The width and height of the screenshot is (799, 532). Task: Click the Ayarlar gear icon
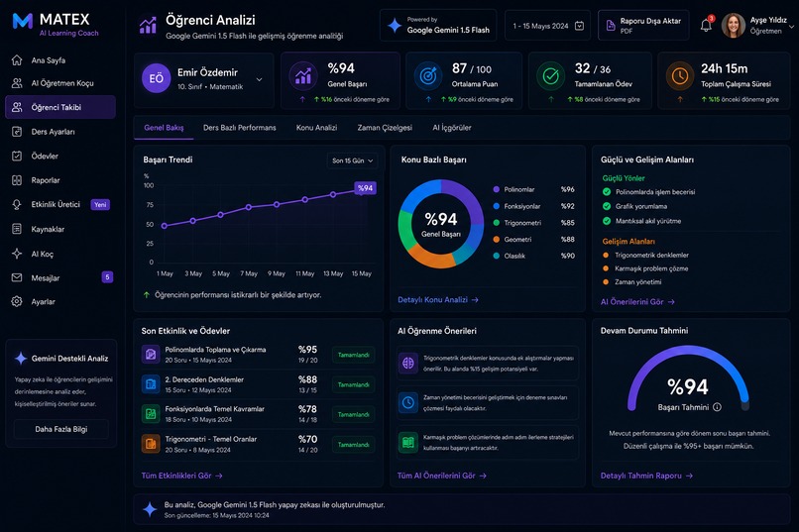17,301
